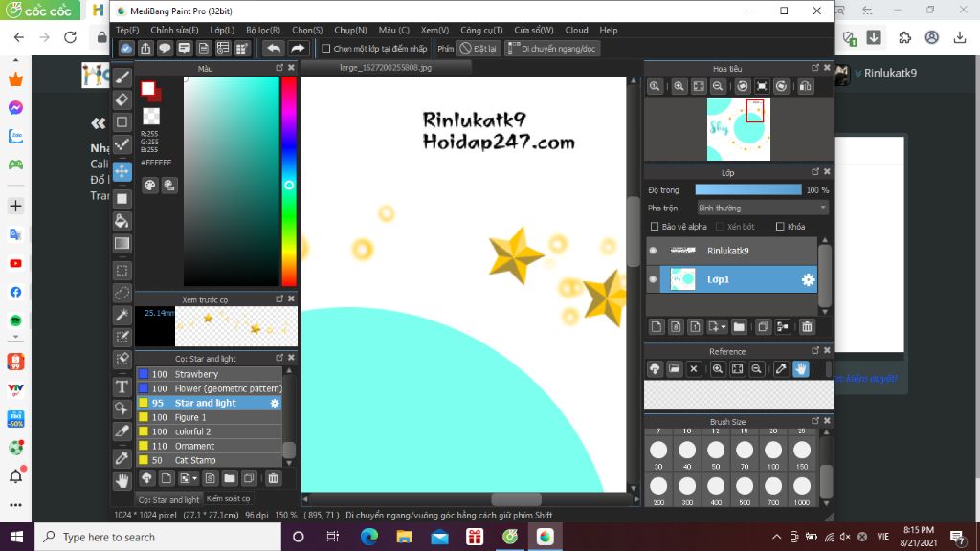
Task: Open the color palette icon in Màu panel
Action: [x=149, y=186]
